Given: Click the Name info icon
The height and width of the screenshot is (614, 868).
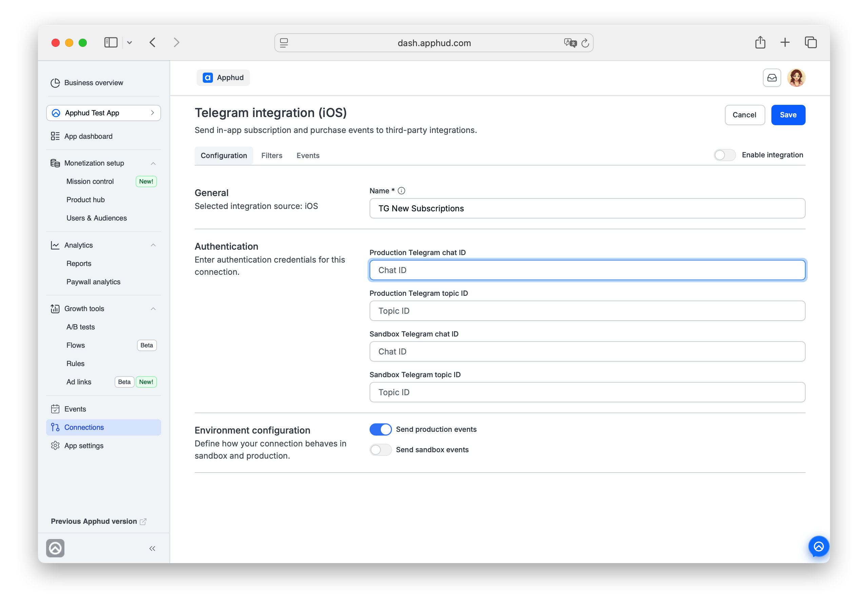Looking at the screenshot, I should [401, 191].
